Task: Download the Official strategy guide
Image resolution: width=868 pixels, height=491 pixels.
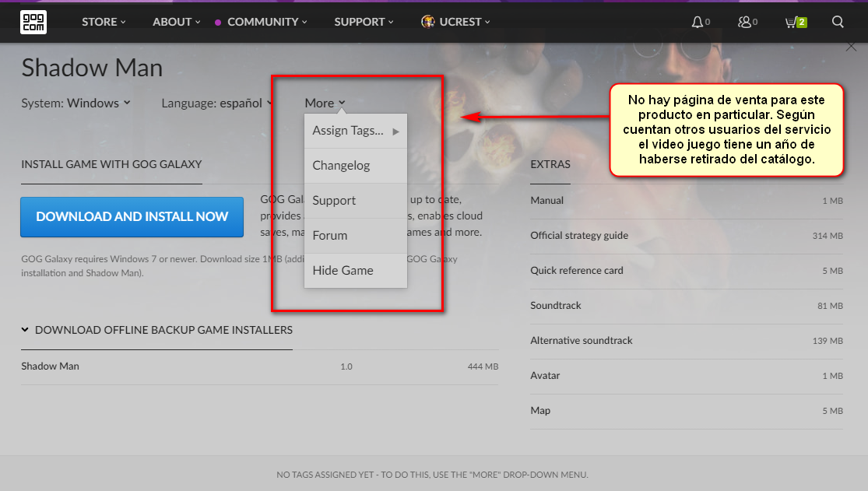Action: pyautogui.click(x=687, y=235)
